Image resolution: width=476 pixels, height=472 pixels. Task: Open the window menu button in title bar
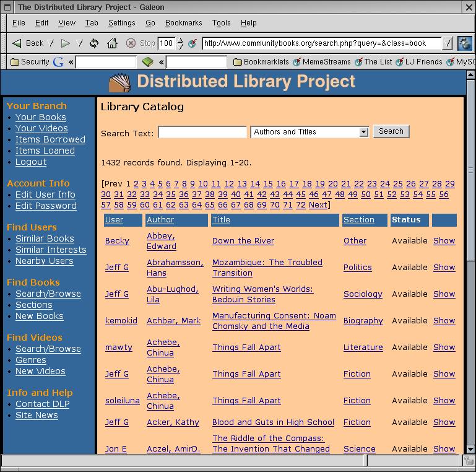tap(7, 7)
